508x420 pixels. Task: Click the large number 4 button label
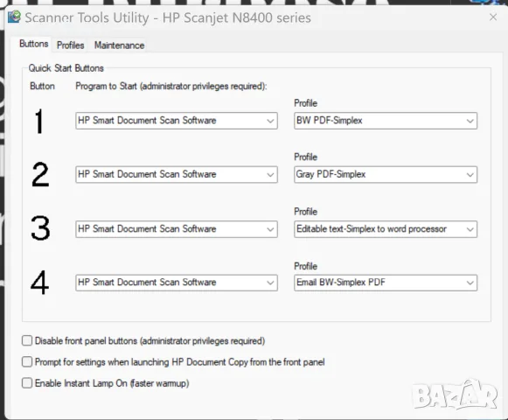point(39,283)
